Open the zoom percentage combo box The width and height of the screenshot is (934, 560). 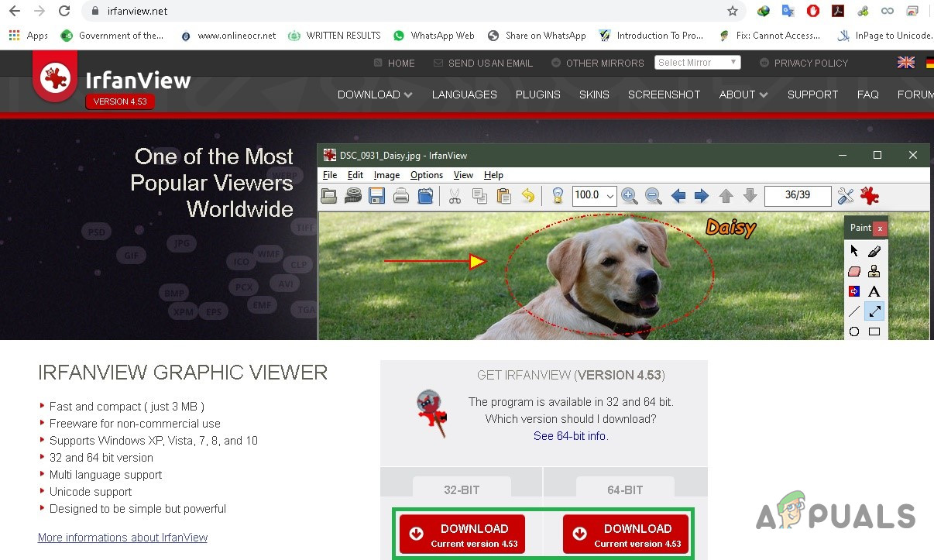593,196
